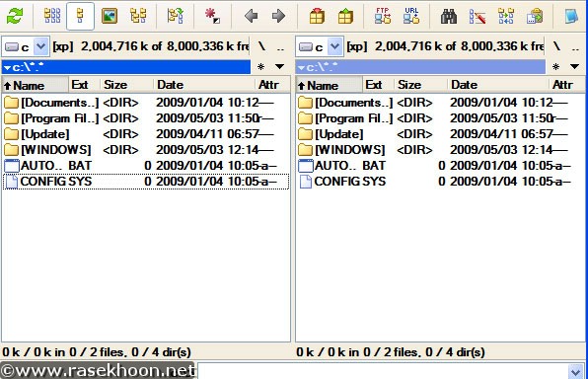The width and height of the screenshot is (588, 379).
Task: Click the left panel c:\*.* path bar
Action: [126, 67]
